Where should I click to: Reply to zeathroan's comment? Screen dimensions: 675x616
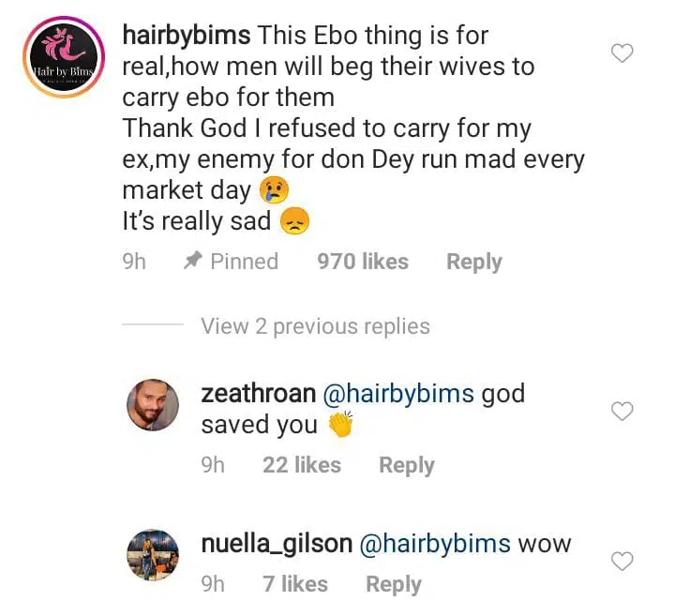pos(406,465)
